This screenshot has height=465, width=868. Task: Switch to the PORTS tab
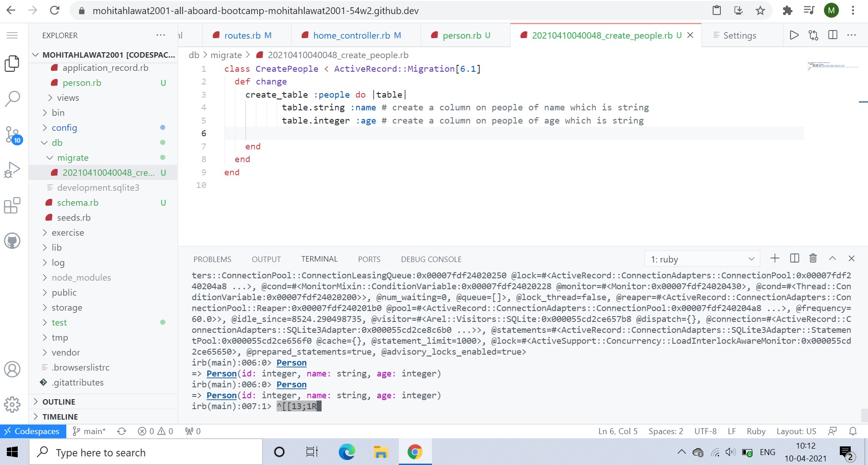pyautogui.click(x=369, y=259)
